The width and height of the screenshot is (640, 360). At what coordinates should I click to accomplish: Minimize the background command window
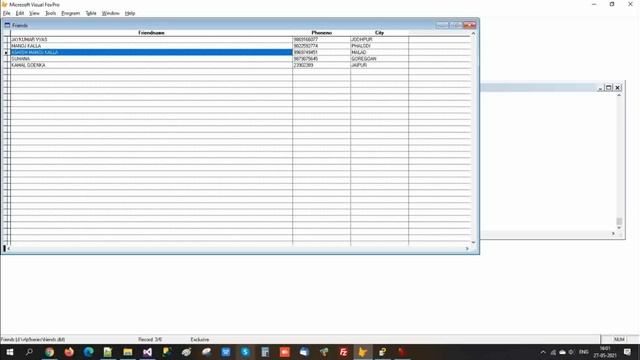pos(600,87)
